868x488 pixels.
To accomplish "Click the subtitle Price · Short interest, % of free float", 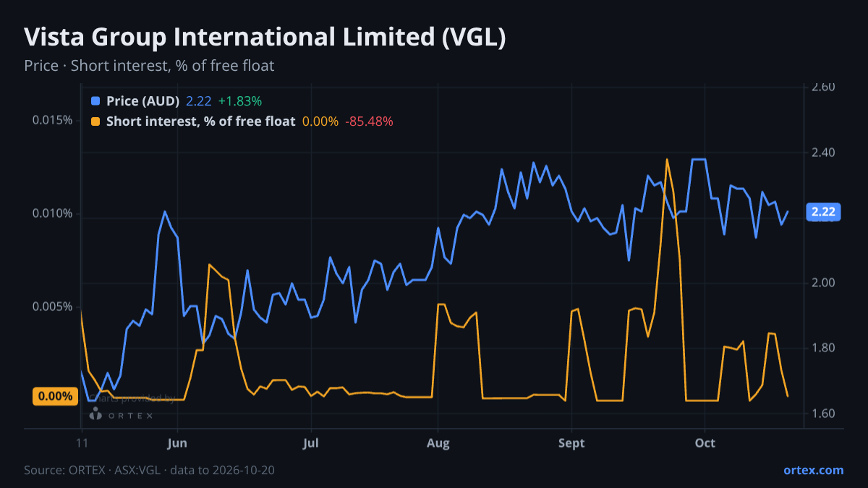I will coord(149,66).
